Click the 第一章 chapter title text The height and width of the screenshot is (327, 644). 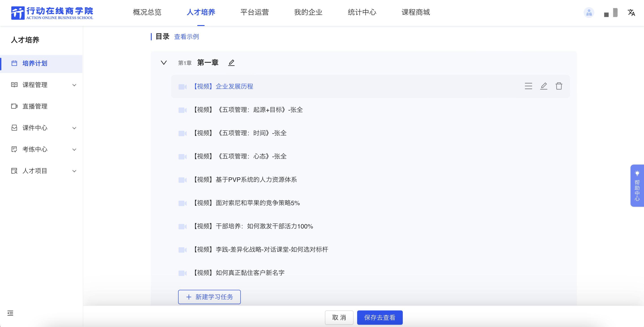coord(208,62)
